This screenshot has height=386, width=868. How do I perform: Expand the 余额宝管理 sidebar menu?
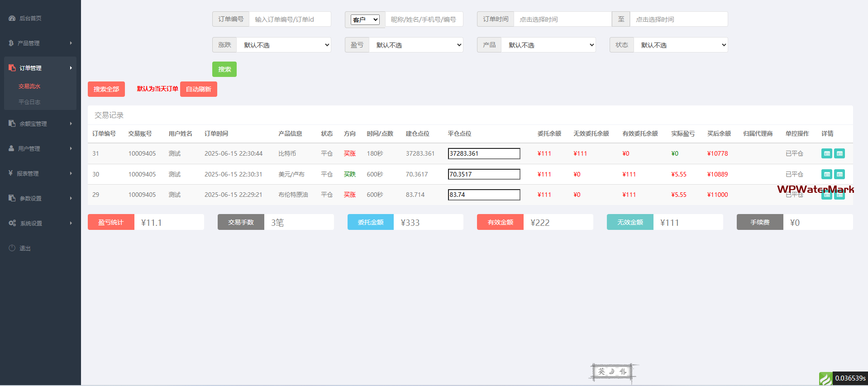tap(40, 124)
